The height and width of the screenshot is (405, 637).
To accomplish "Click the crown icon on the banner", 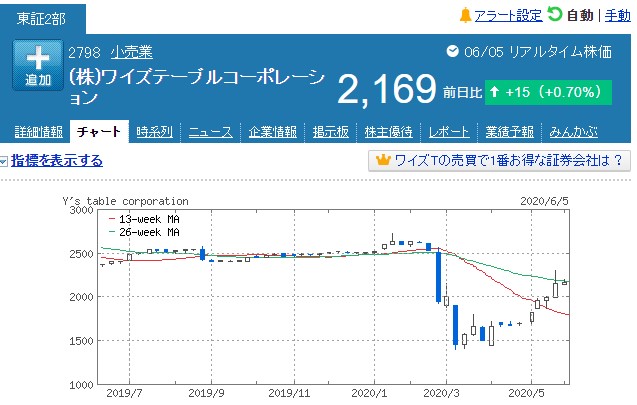I will point(383,160).
